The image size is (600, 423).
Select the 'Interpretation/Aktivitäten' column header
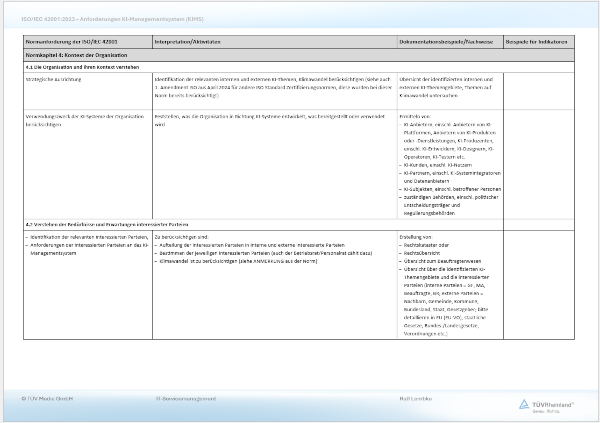[189, 42]
